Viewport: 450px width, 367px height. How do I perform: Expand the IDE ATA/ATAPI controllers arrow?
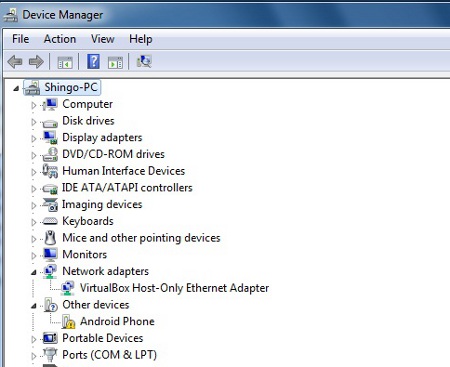point(34,189)
